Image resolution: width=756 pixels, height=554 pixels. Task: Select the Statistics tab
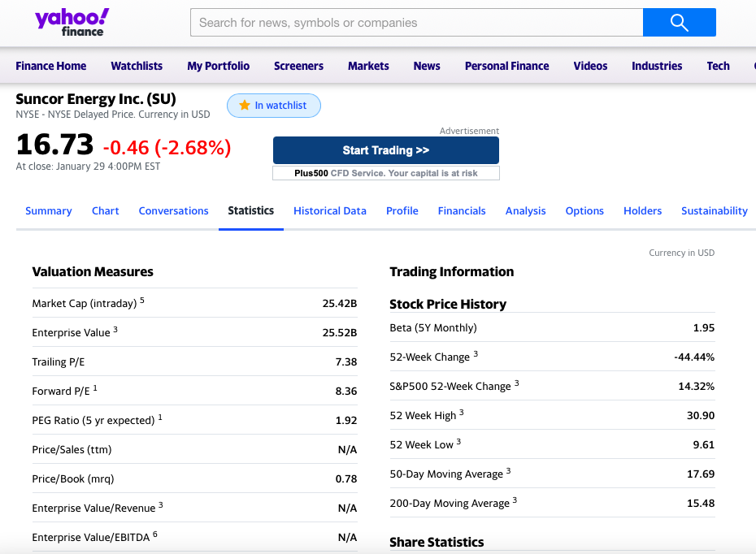[250, 211]
